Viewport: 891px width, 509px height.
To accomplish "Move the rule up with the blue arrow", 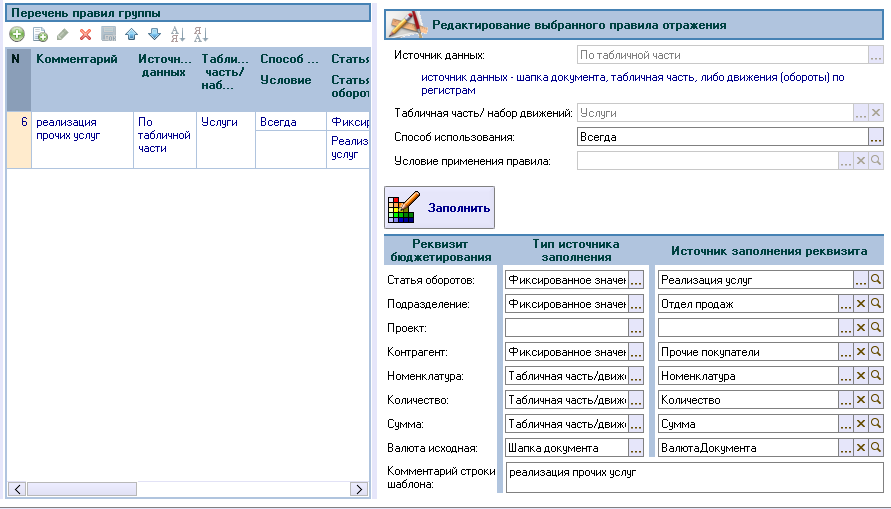I will pyautogui.click(x=131, y=35).
